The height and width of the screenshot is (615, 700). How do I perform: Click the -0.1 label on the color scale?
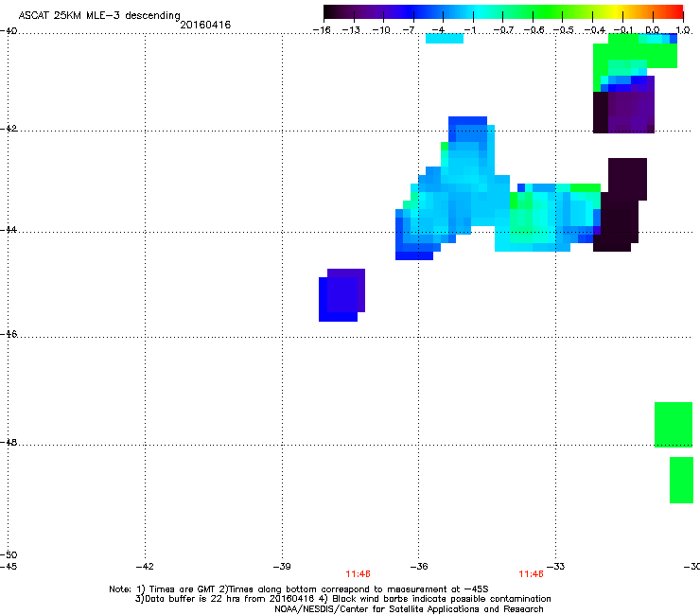[623, 30]
